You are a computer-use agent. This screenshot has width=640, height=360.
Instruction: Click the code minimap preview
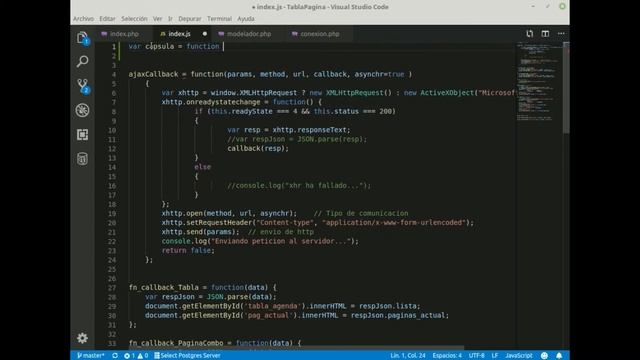[539, 82]
